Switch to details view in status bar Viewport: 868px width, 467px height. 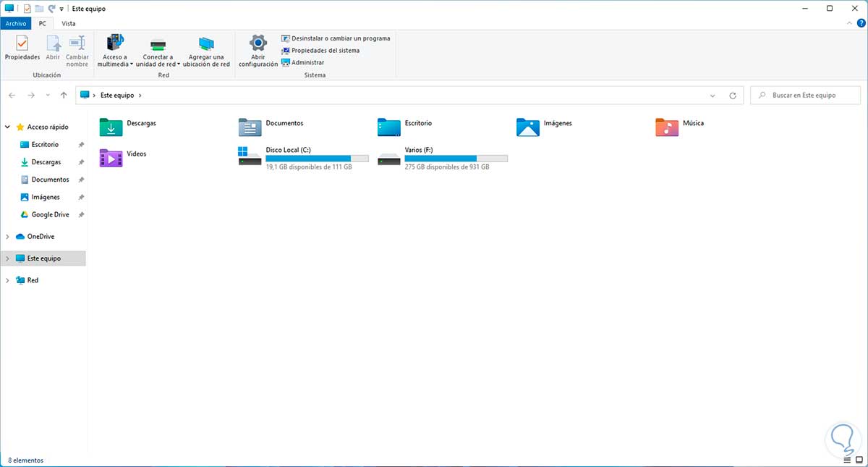[848, 460]
